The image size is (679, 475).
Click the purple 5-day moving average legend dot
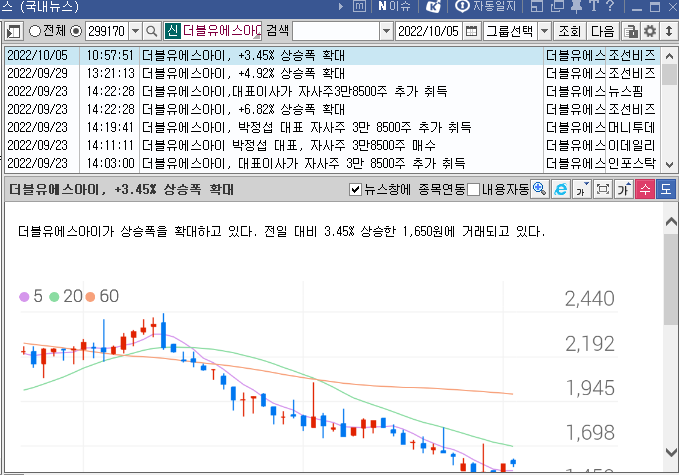(x=24, y=297)
